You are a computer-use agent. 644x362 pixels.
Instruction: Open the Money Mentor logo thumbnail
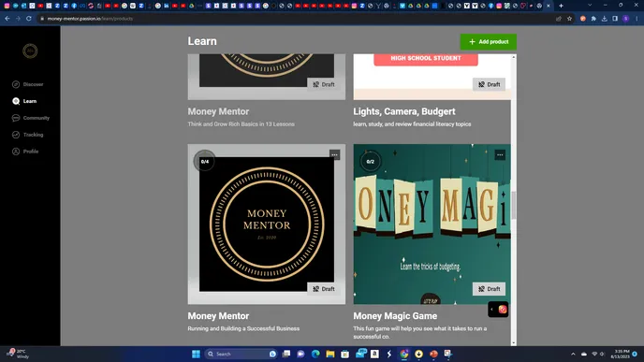(x=267, y=224)
